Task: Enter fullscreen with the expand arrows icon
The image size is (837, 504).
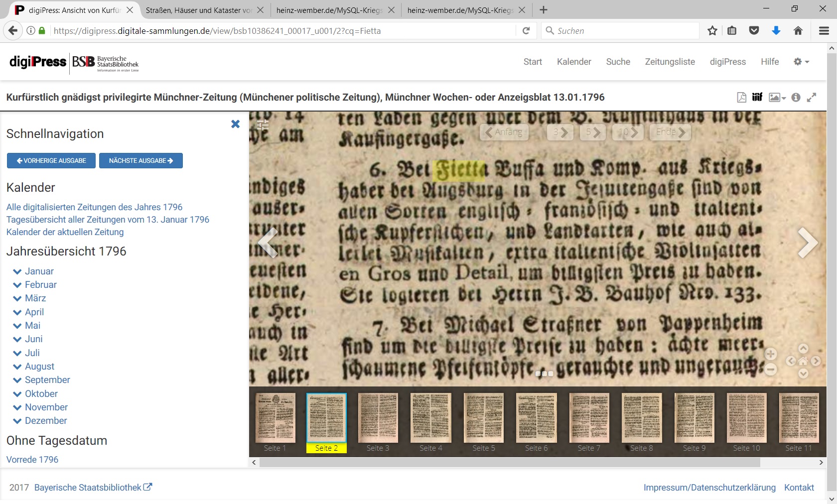Action: (x=812, y=98)
